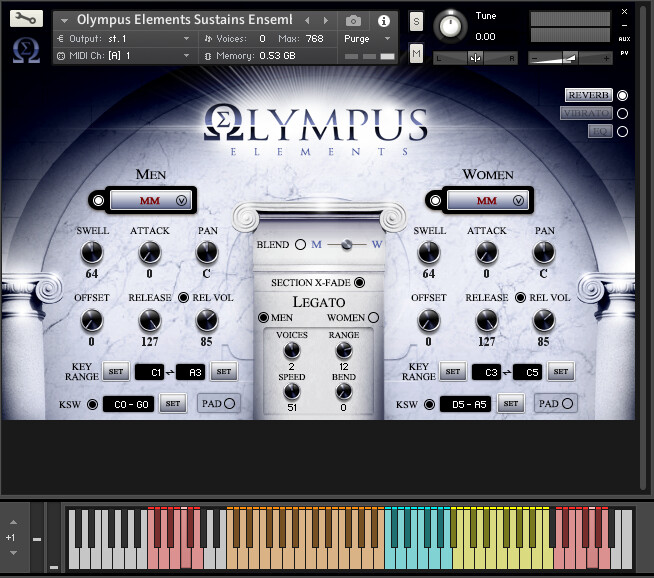
Task: Click SET next to Men key range A3
Action: tap(224, 372)
